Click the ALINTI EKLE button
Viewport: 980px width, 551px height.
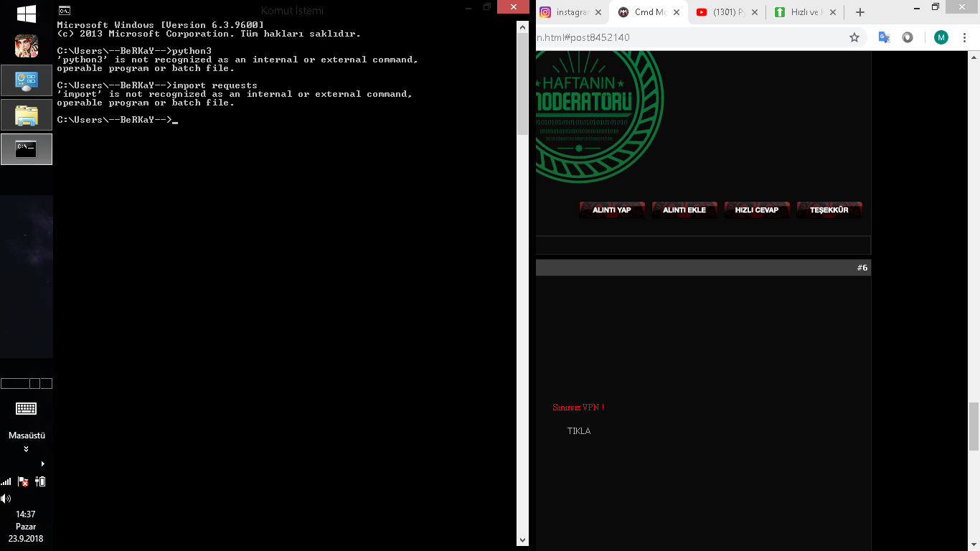pos(684,209)
